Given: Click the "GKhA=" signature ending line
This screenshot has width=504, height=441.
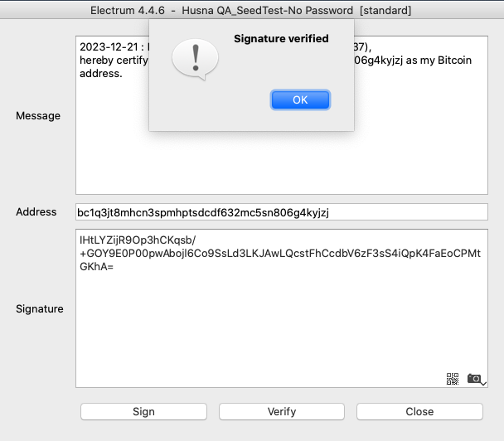Looking at the screenshot, I should point(96,267).
